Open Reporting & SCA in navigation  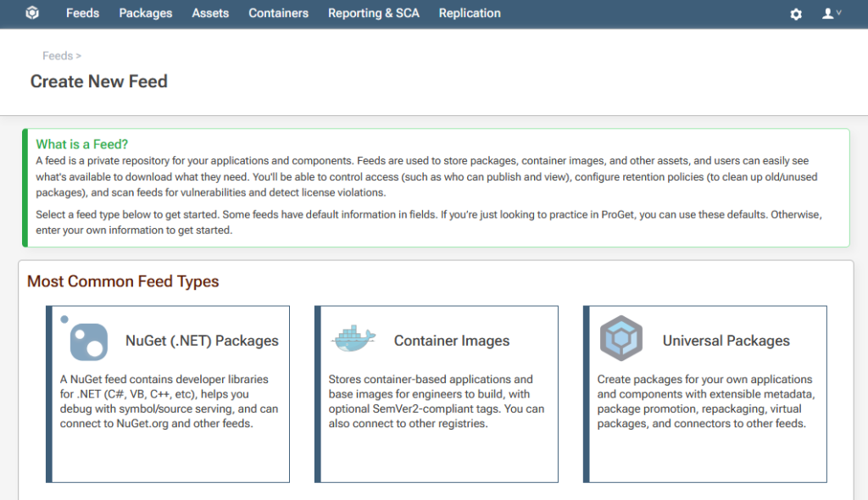click(374, 14)
